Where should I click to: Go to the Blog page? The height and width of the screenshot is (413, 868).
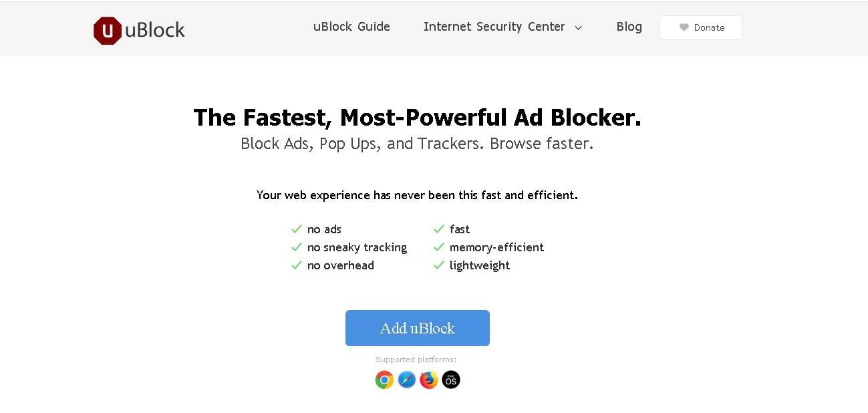(x=629, y=27)
